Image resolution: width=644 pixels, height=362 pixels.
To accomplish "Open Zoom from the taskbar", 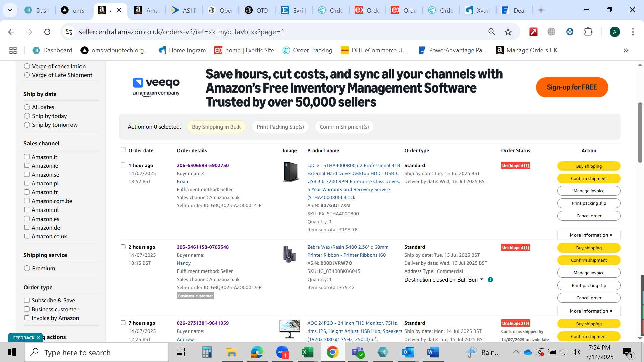I will 282,352.
